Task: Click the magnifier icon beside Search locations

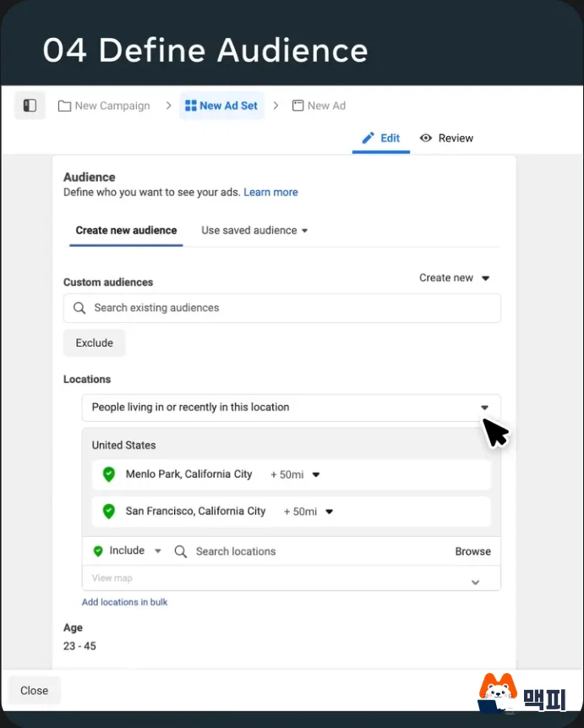Action: pos(181,551)
